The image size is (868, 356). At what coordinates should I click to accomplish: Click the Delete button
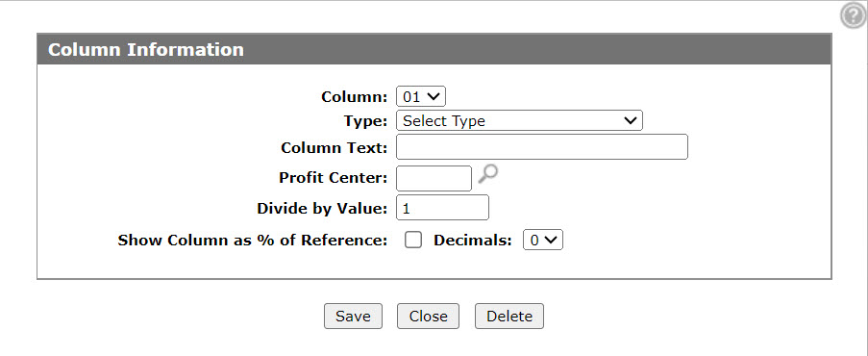(x=509, y=317)
